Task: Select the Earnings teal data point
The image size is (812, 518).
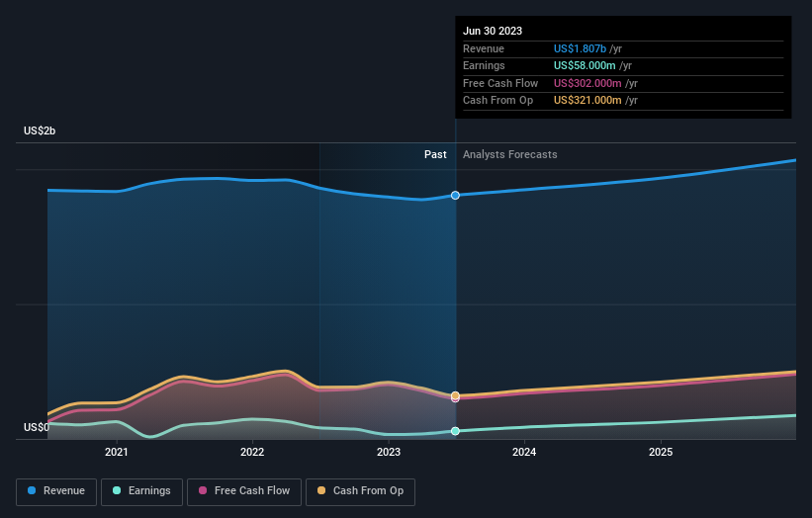Action: coord(455,431)
